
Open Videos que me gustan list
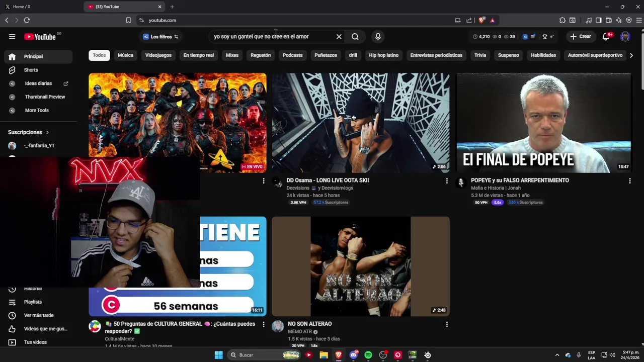tap(38, 329)
